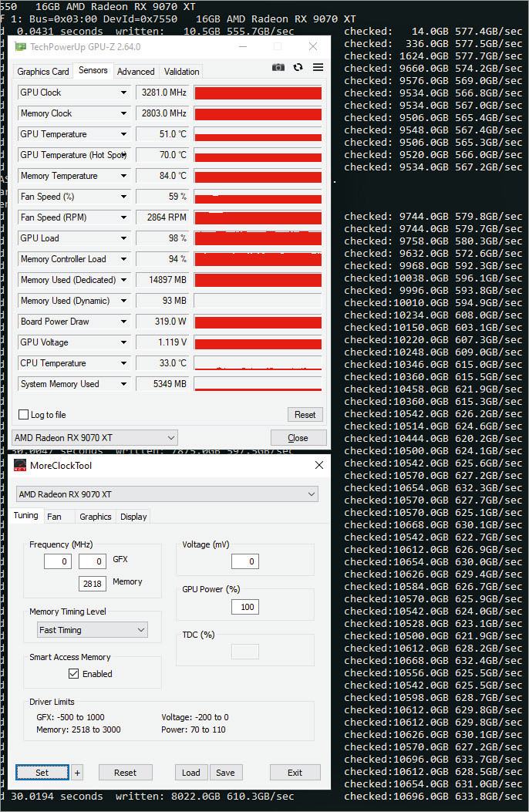
Task: Open the Validation tab
Action: point(182,72)
